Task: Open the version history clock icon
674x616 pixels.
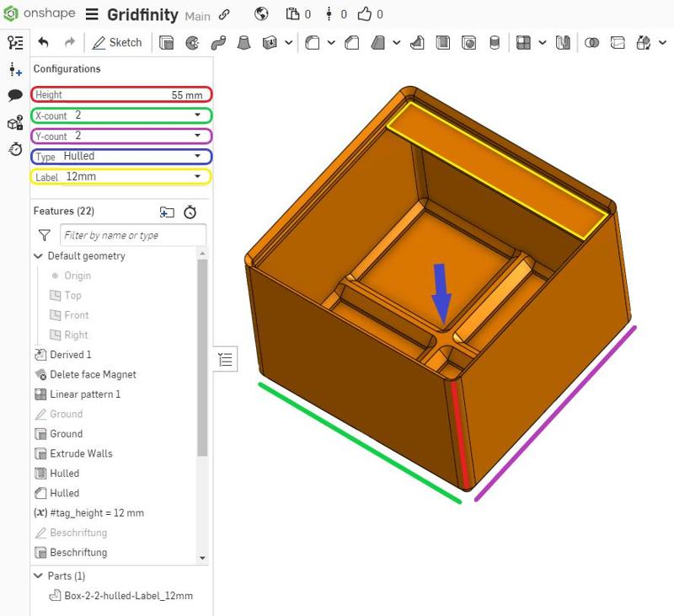Action: [14, 149]
